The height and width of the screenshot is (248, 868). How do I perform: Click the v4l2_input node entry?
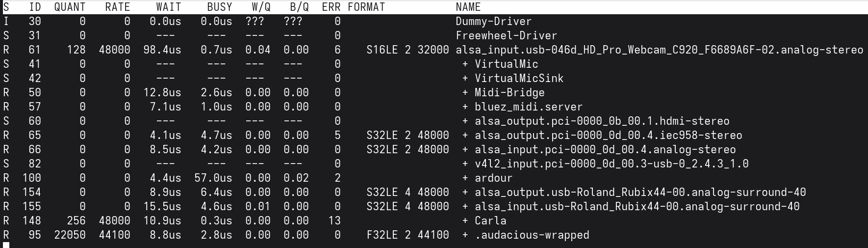tap(612, 164)
